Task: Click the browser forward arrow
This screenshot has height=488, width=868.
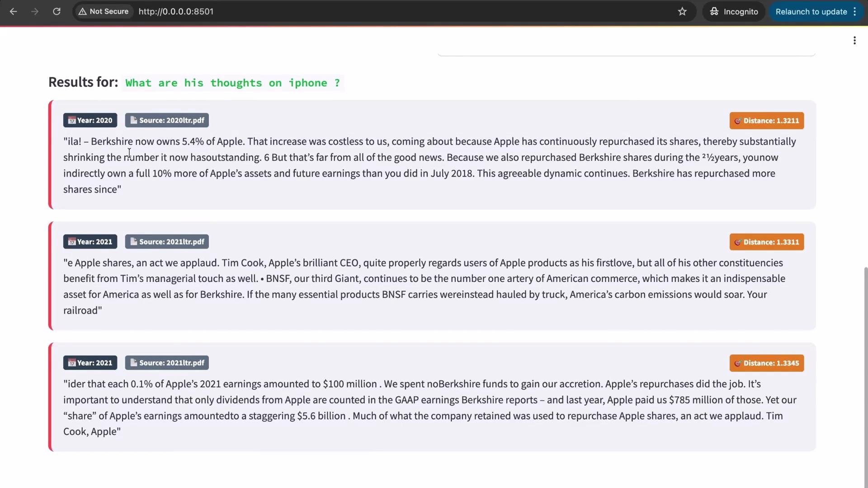Action: click(x=35, y=12)
